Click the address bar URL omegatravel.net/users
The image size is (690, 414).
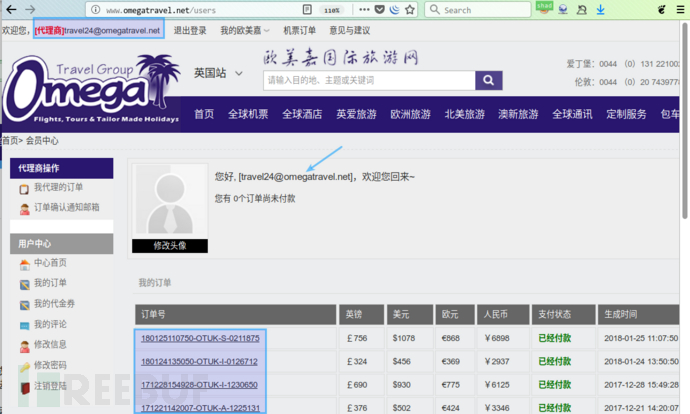point(161,10)
